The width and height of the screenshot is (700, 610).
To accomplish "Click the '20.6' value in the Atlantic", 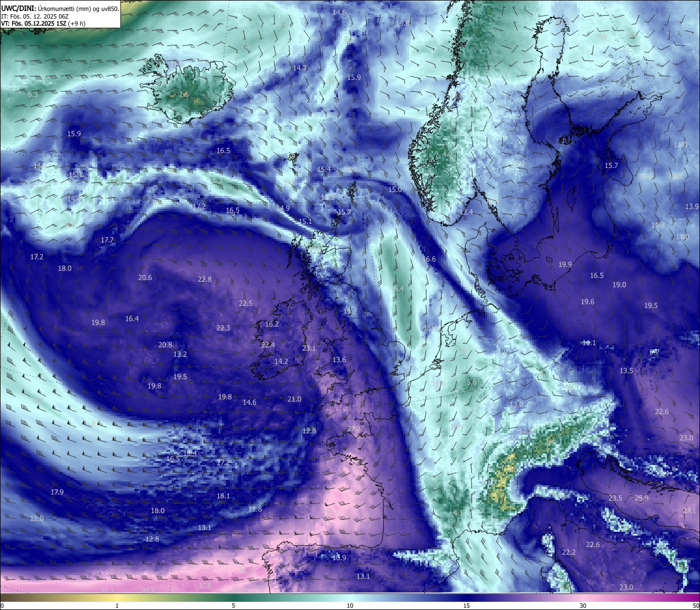I will pyautogui.click(x=145, y=278).
